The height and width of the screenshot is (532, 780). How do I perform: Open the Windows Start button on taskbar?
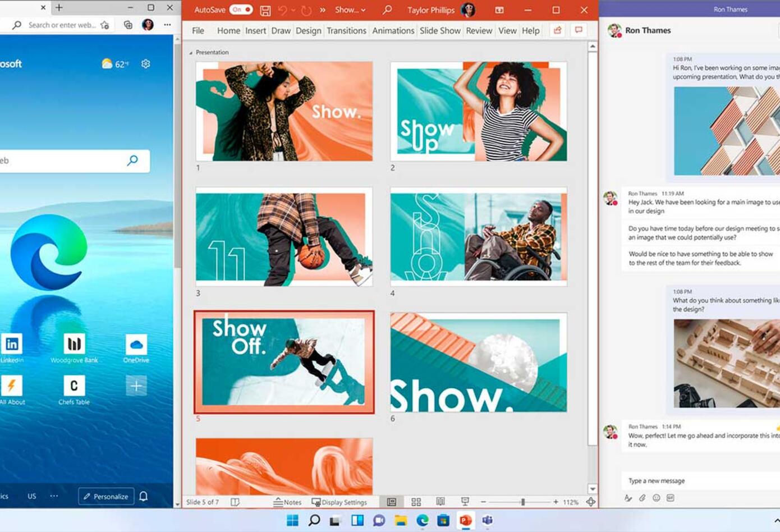[x=292, y=520]
